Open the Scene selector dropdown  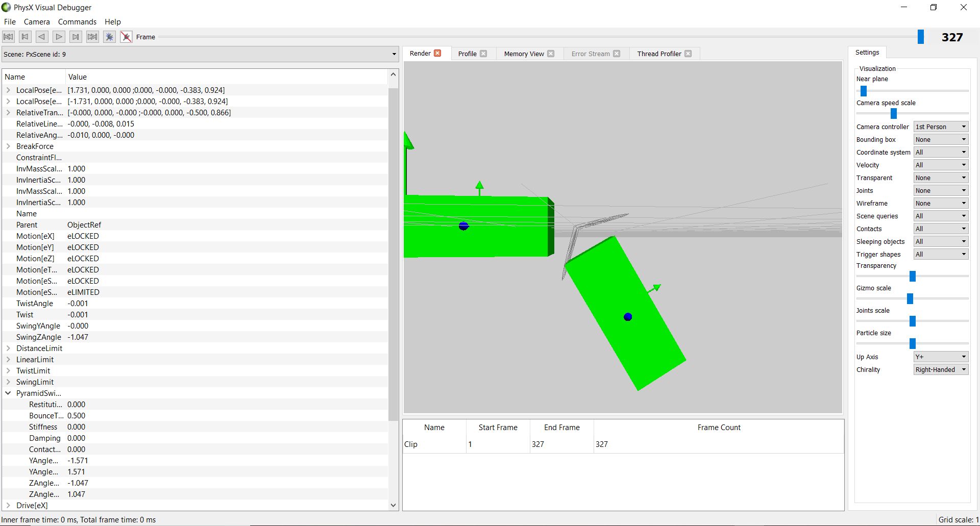click(394, 54)
